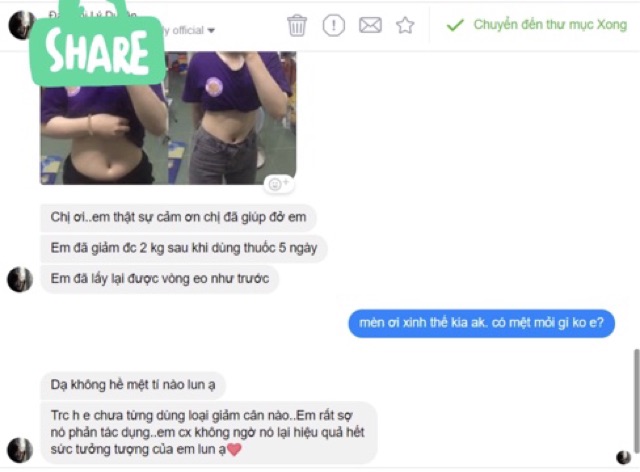Click the seen-receipt avatar at bottom right
The height and width of the screenshot is (472, 640).
tap(623, 457)
